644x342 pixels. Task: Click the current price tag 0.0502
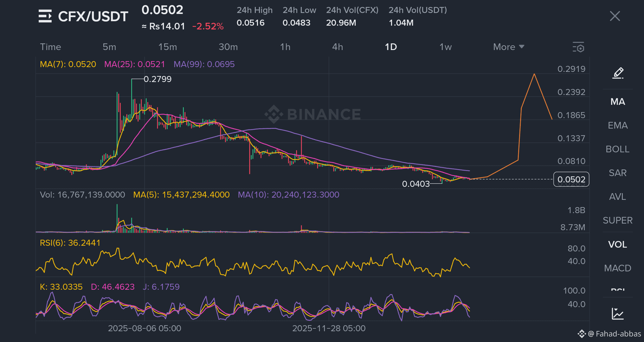[x=571, y=179]
